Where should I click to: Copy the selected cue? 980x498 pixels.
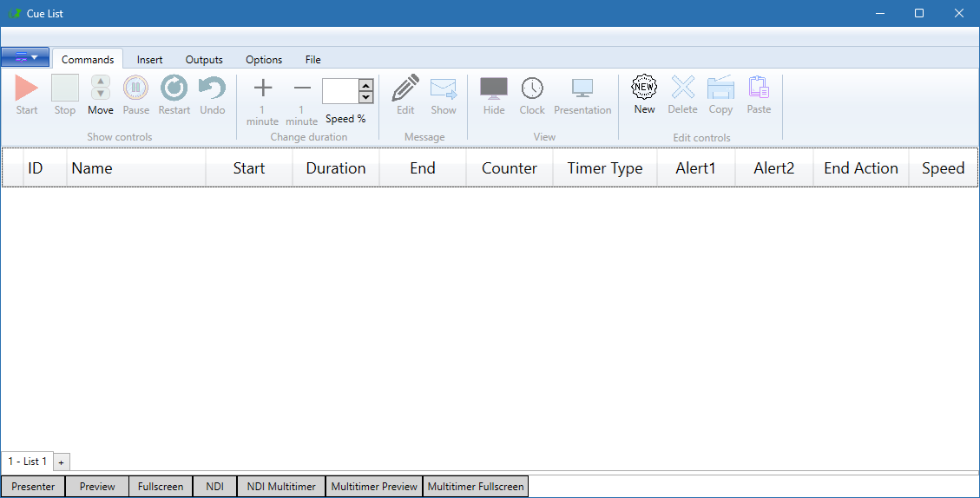point(720,95)
